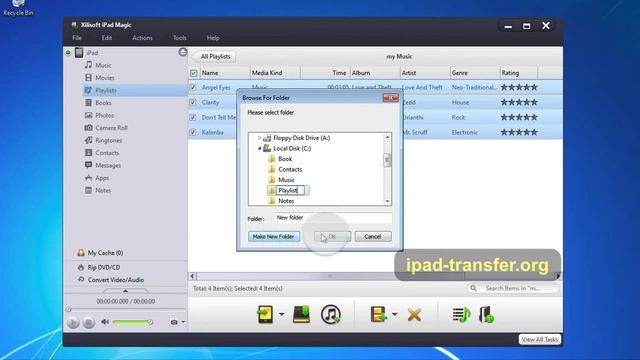Open the Tools menu
640x360 pixels.
click(x=180, y=38)
